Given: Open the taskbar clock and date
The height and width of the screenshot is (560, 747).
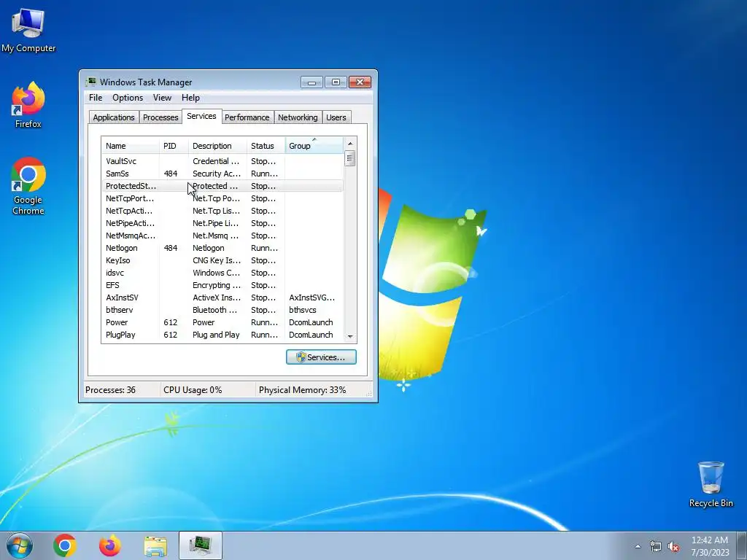Looking at the screenshot, I should [710, 546].
